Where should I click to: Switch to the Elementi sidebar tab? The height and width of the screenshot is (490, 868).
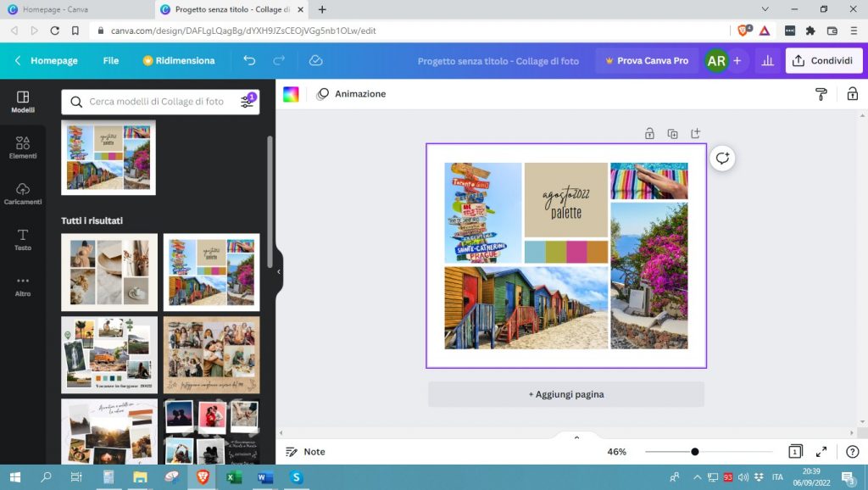point(23,148)
